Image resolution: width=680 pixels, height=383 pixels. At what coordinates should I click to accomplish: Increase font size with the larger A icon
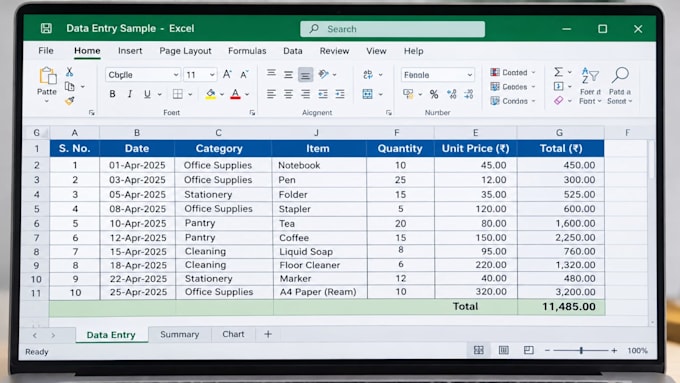tap(227, 74)
